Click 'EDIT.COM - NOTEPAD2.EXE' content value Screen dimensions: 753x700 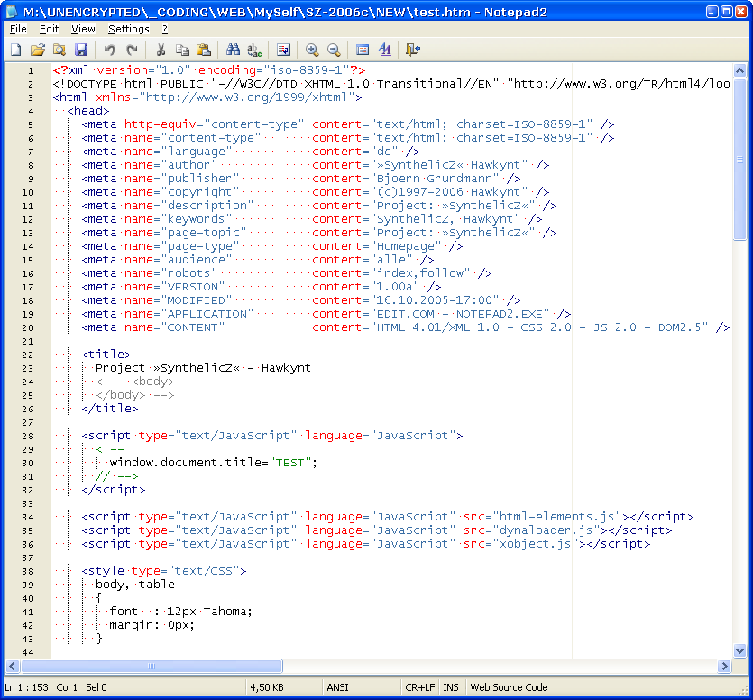460,314
